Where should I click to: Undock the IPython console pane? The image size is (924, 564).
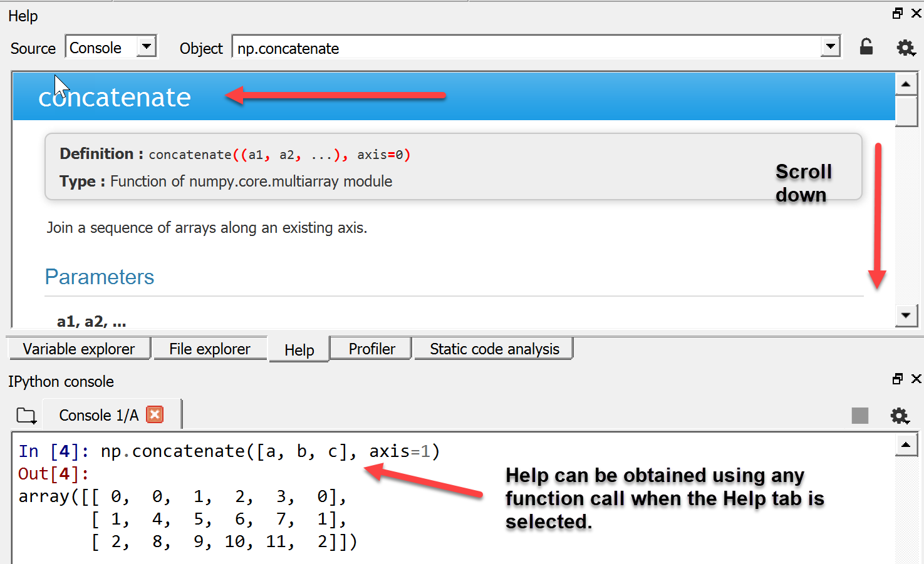click(898, 379)
